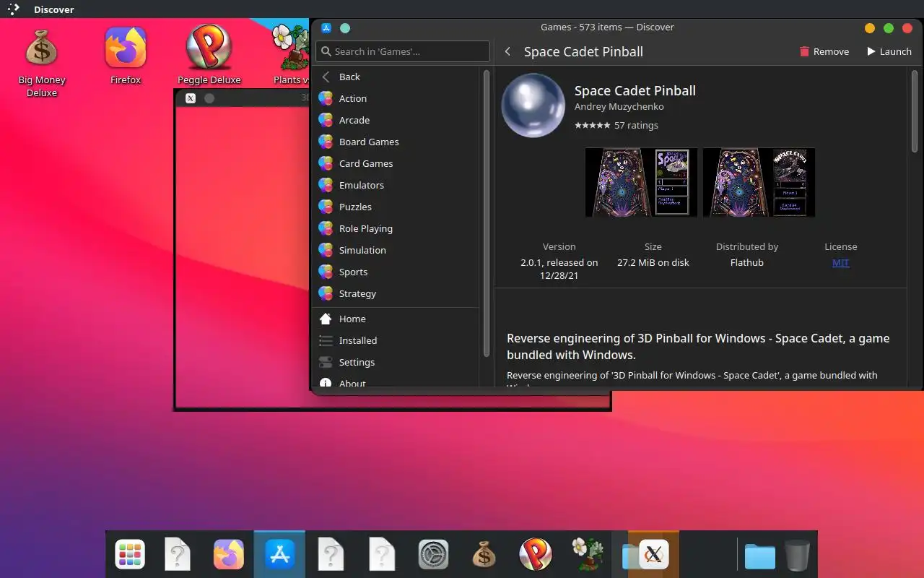Screen dimensions: 924x578
Task: Click the '27.2 MiB on disk' size value
Action: (x=653, y=262)
